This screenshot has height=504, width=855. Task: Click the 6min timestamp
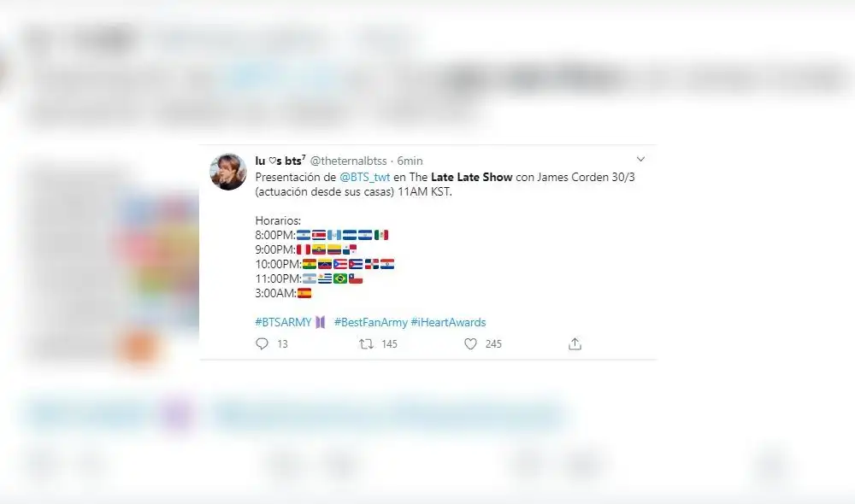[x=410, y=161]
